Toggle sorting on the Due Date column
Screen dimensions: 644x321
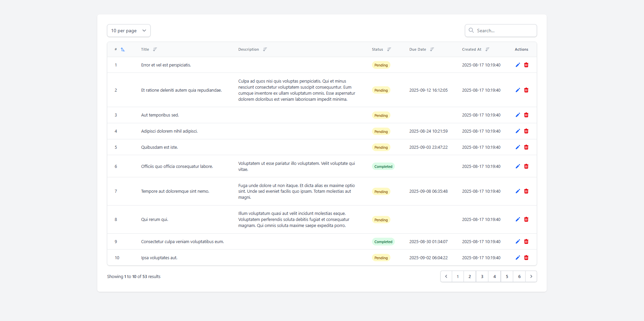pyautogui.click(x=432, y=49)
